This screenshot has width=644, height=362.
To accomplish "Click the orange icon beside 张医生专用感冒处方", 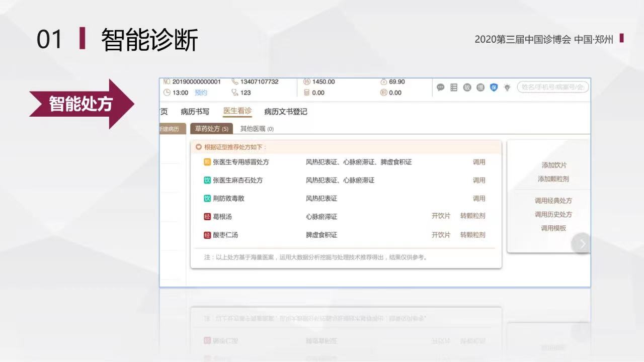I will tap(207, 162).
